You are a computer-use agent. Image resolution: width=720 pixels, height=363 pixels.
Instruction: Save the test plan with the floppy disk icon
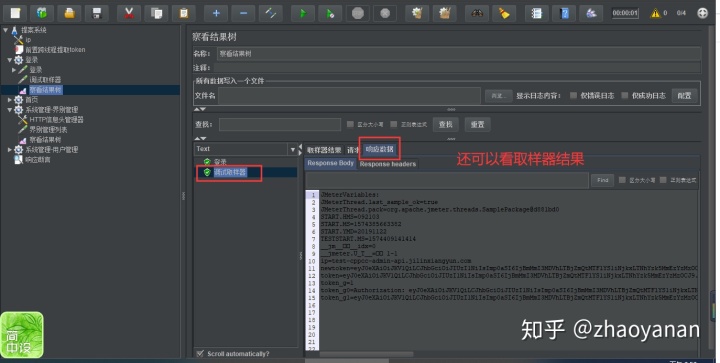[97, 13]
